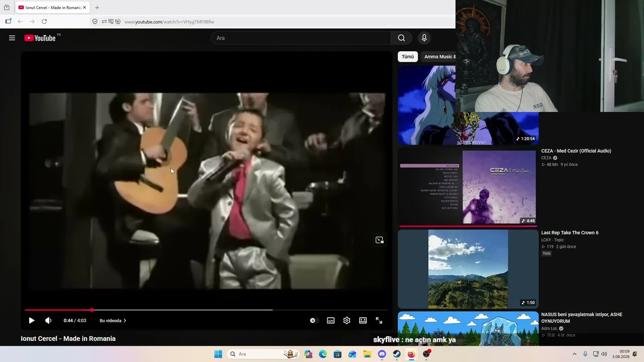
Task: Open the CEZA Med Cezir video thumbnail
Action: click(468, 187)
